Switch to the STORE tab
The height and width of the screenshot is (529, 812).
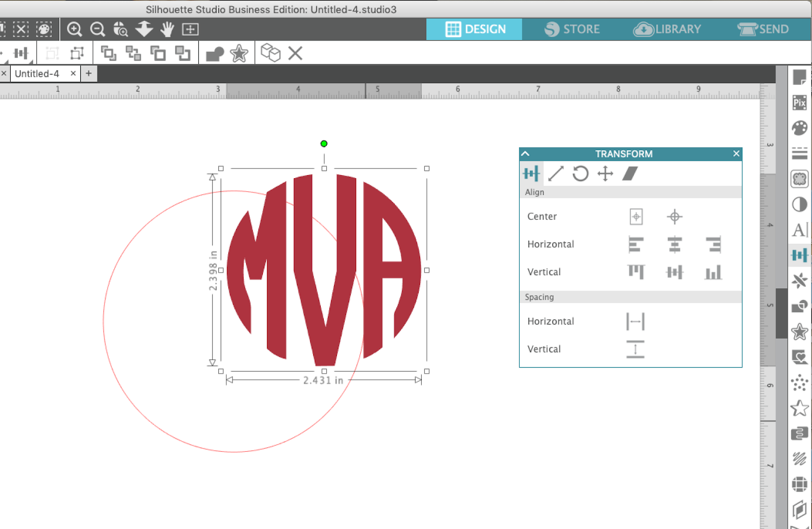click(x=572, y=29)
